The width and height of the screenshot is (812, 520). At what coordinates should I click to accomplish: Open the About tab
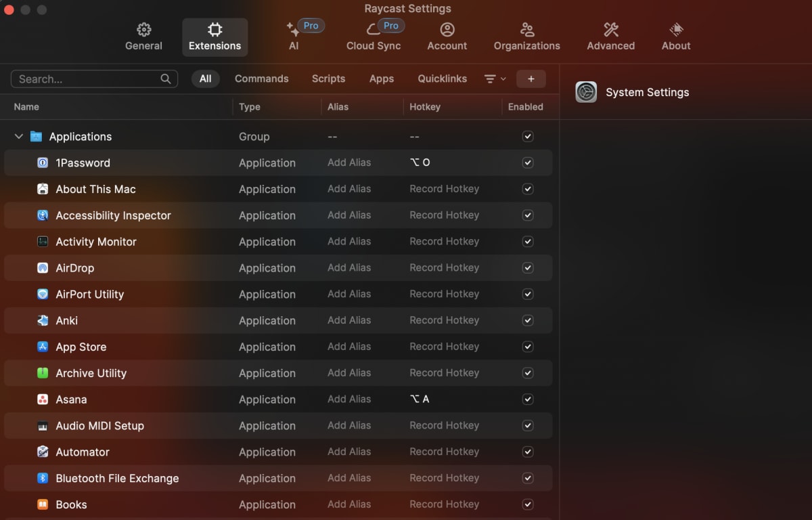click(x=676, y=37)
